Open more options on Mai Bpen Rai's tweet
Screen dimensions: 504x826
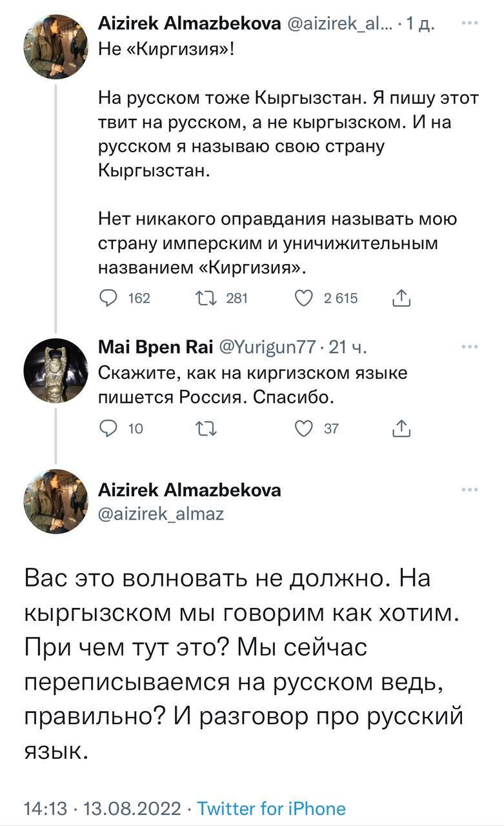click(470, 347)
